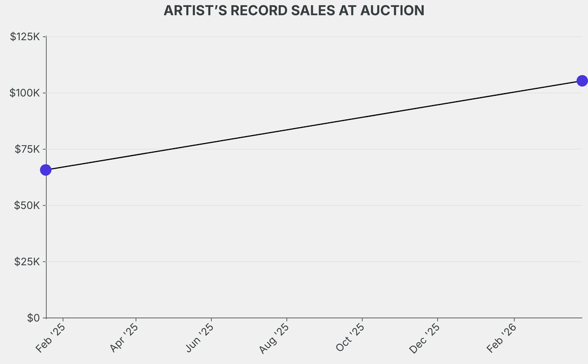
Task: Select the $25K y-axis label
Action: tap(26, 262)
